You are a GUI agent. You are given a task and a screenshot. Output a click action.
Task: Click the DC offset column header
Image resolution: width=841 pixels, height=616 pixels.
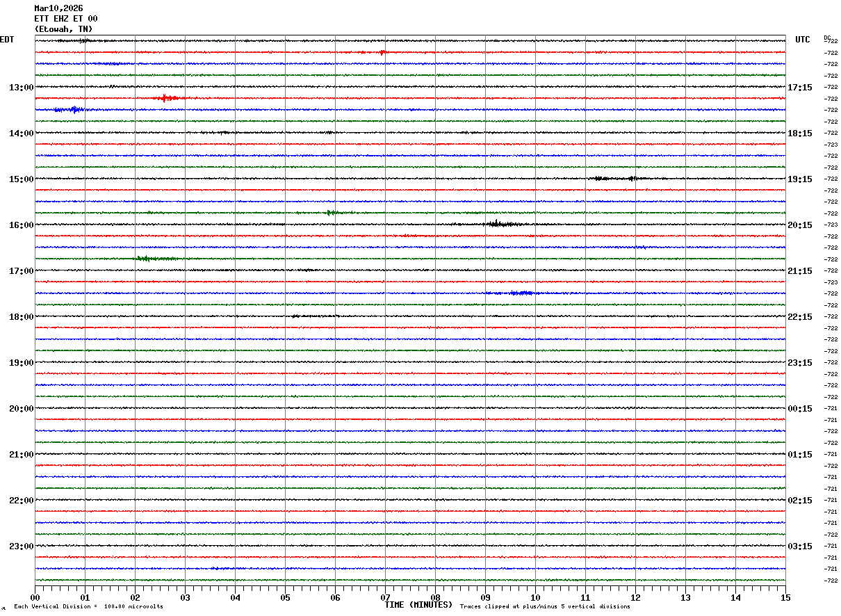[827, 38]
